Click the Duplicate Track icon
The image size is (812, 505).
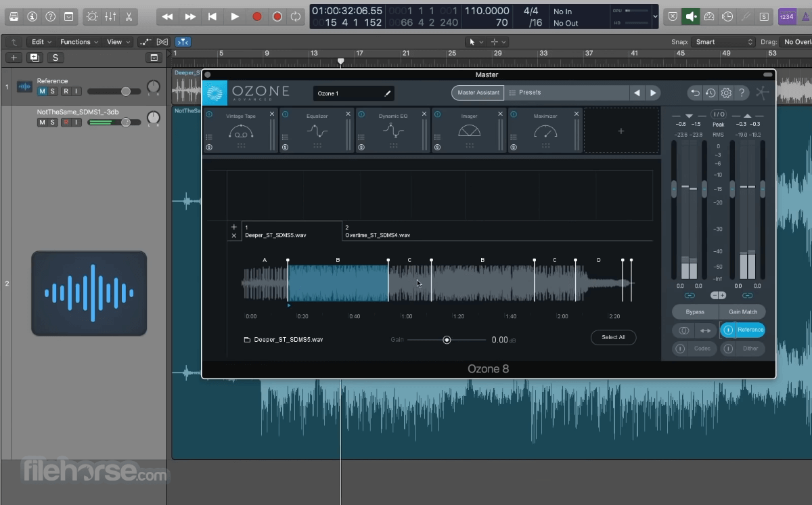point(34,58)
